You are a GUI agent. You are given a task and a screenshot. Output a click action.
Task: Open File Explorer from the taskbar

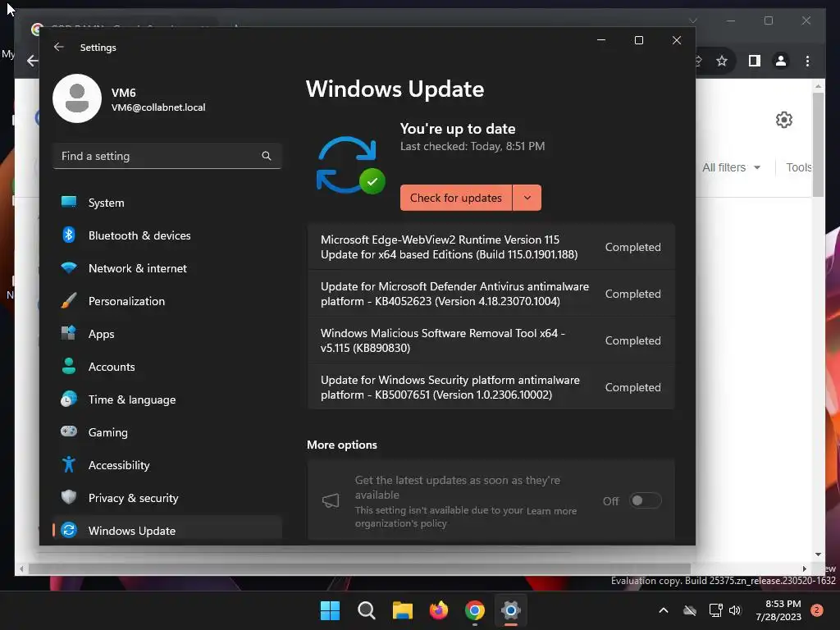(x=402, y=610)
